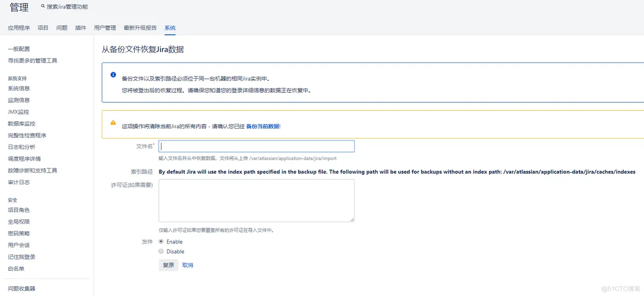Open 全局权限 sidebar item

coord(19,222)
